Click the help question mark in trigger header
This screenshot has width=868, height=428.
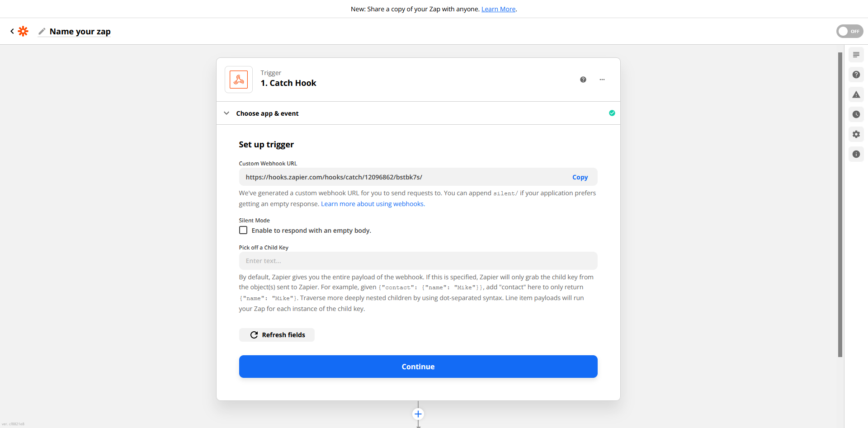(583, 80)
